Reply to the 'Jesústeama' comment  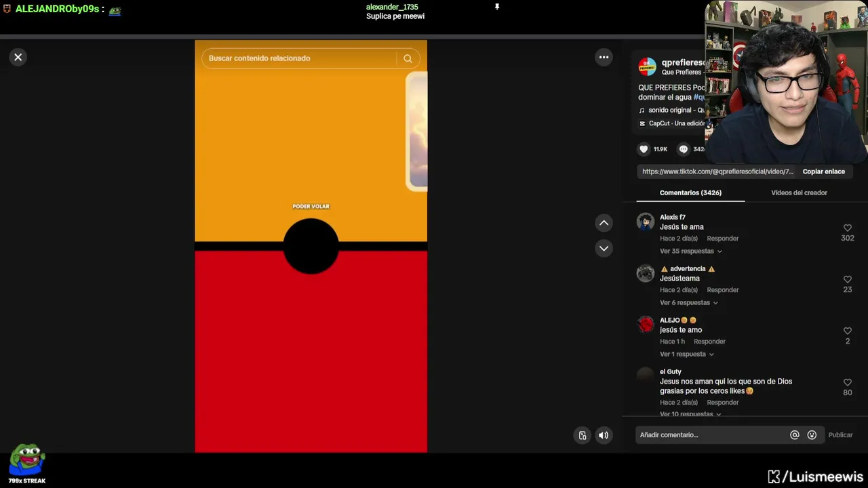coord(723,290)
